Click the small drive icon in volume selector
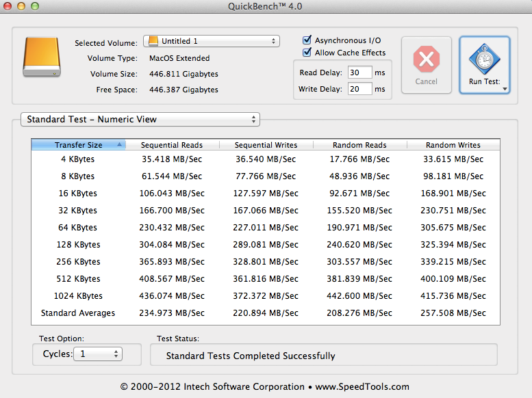This screenshot has width=532, height=398. (153, 42)
